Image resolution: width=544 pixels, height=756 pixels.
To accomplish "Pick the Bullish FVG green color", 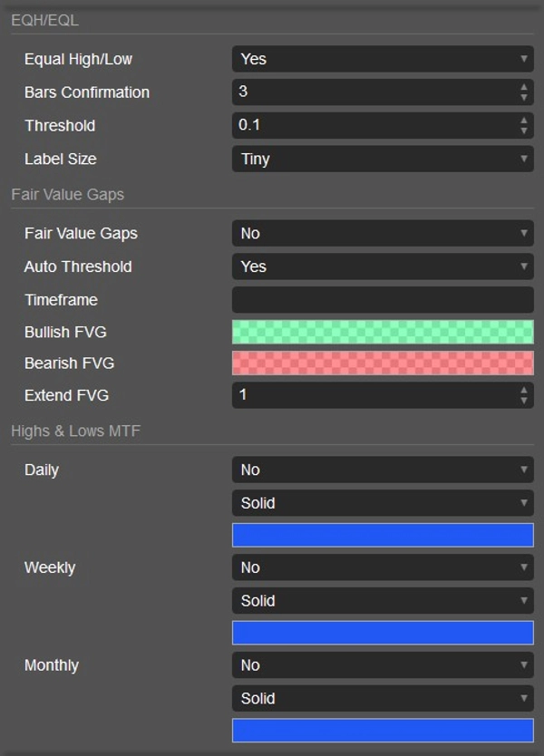I will pos(383,332).
